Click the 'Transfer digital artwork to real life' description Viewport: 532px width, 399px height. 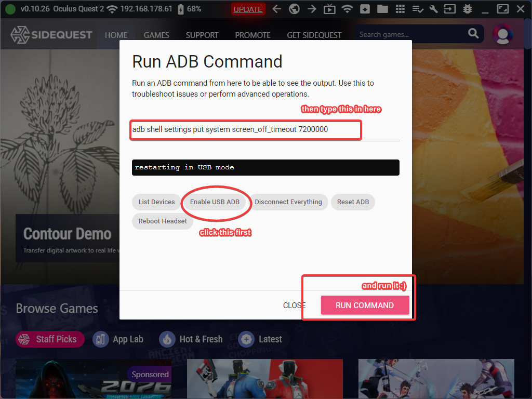71,250
